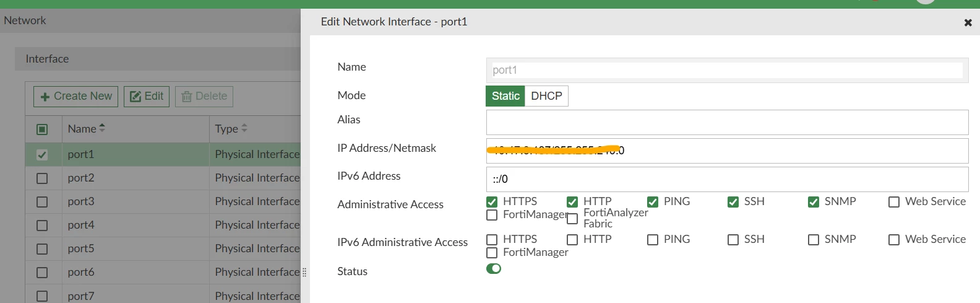Select the port3 row checkbox
980x303 pixels.
42,201
